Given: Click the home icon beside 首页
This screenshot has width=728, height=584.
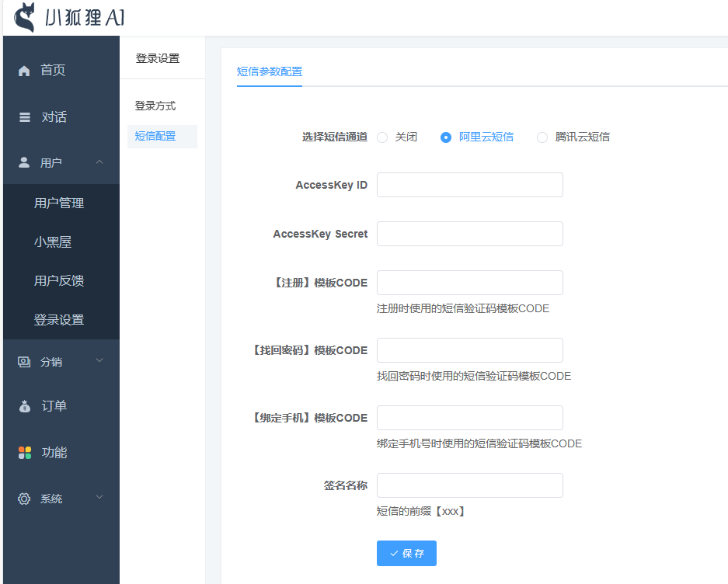Looking at the screenshot, I should [24, 71].
